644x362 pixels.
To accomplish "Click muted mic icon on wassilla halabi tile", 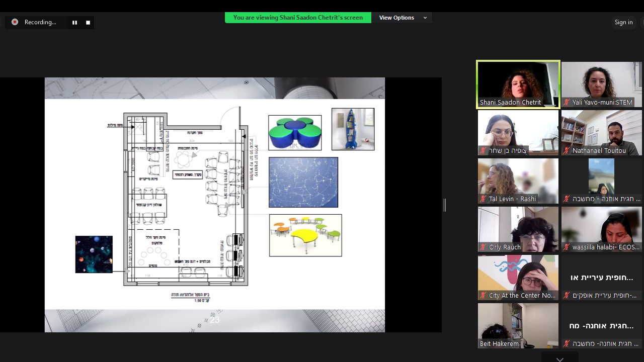I will pyautogui.click(x=567, y=247).
